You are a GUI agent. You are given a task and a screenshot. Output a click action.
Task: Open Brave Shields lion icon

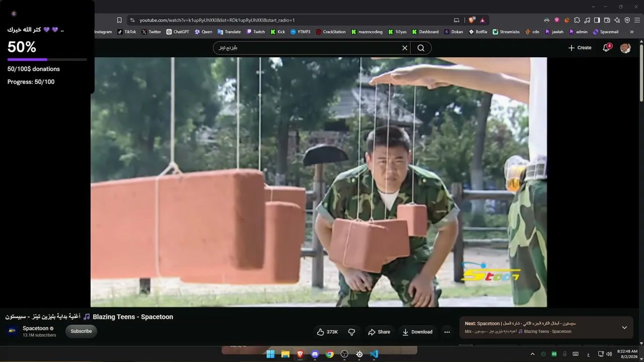click(471, 20)
